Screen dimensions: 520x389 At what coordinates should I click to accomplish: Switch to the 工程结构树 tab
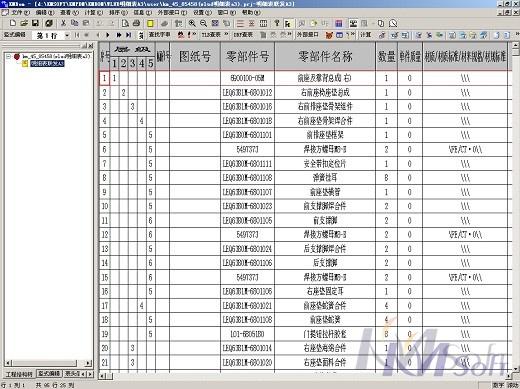tap(19, 374)
